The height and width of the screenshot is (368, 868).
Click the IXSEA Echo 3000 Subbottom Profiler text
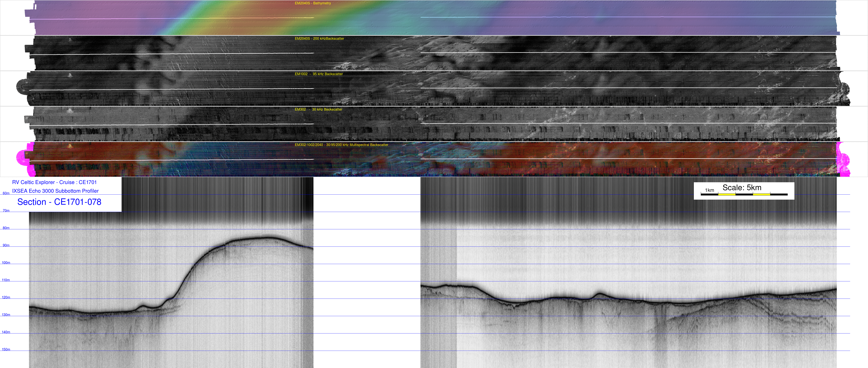(x=55, y=191)
